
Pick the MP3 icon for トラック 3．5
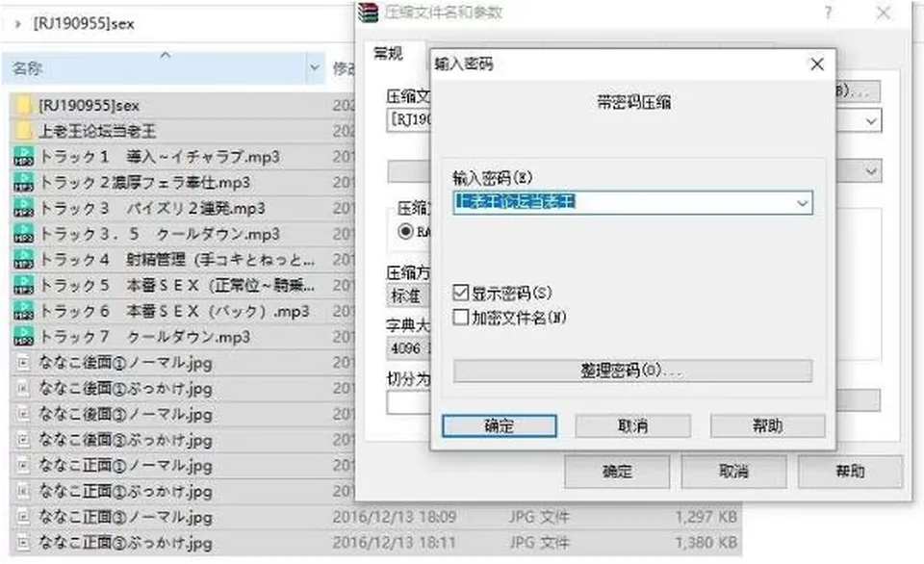pyautogui.click(x=23, y=234)
